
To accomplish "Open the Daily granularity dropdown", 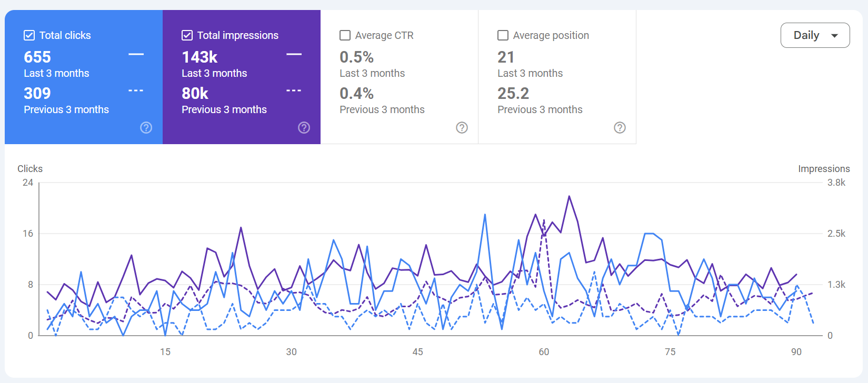I will click(x=815, y=35).
